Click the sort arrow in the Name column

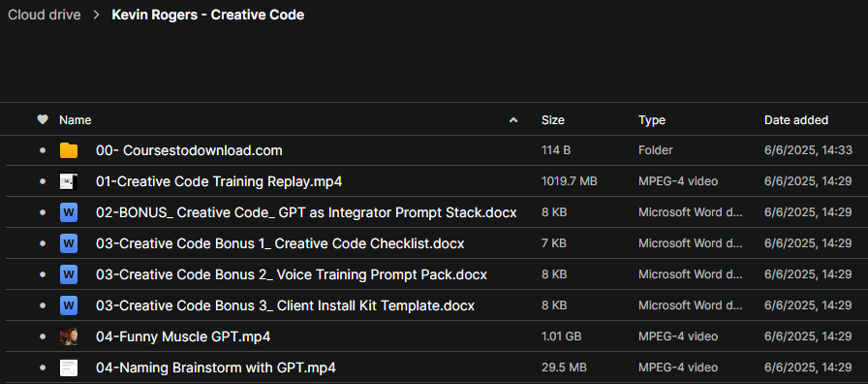coord(513,119)
